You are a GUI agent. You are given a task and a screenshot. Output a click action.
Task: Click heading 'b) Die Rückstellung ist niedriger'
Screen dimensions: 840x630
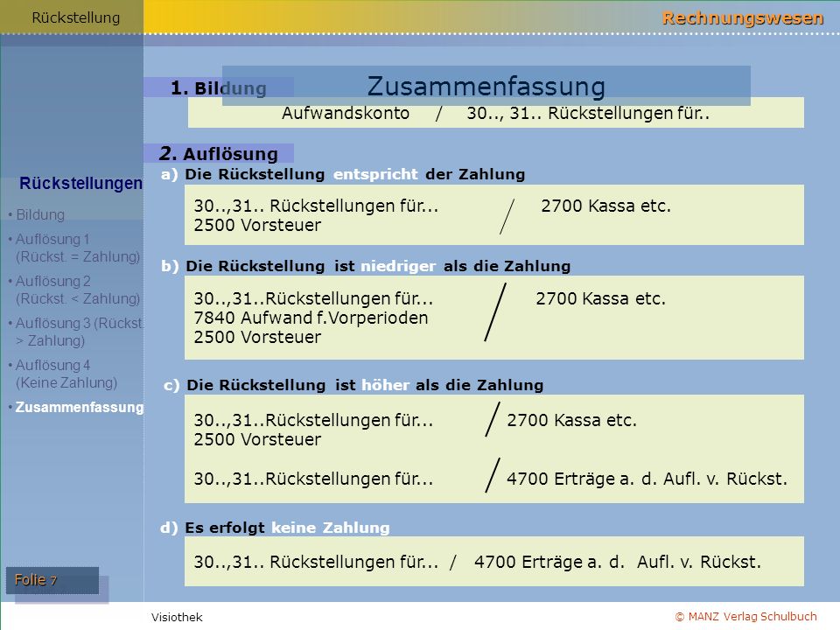(x=366, y=266)
